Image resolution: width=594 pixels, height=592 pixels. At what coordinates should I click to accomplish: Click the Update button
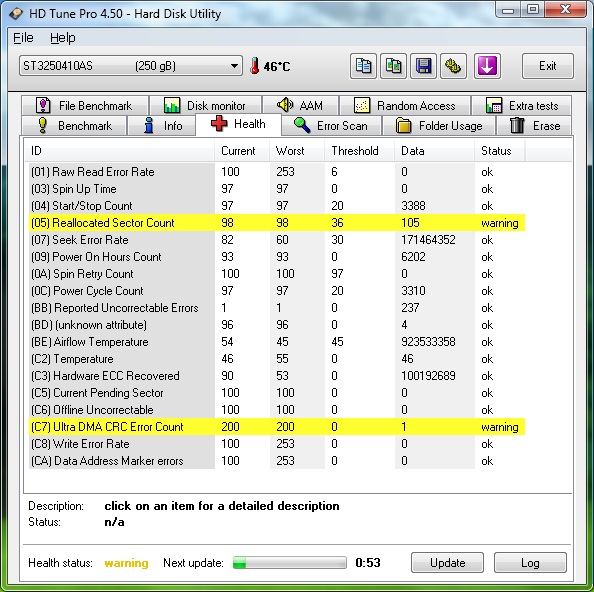point(447,562)
